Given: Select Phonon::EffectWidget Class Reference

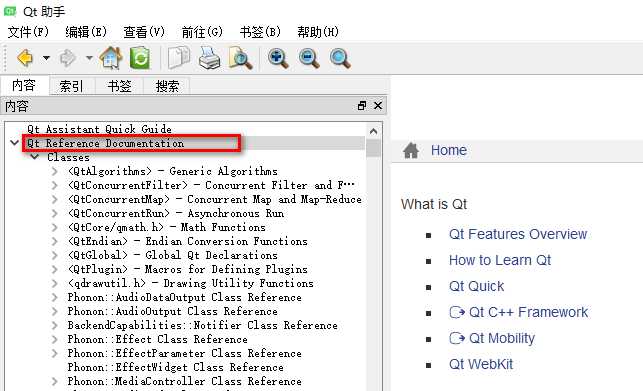Looking at the screenshot, I should (176, 367).
